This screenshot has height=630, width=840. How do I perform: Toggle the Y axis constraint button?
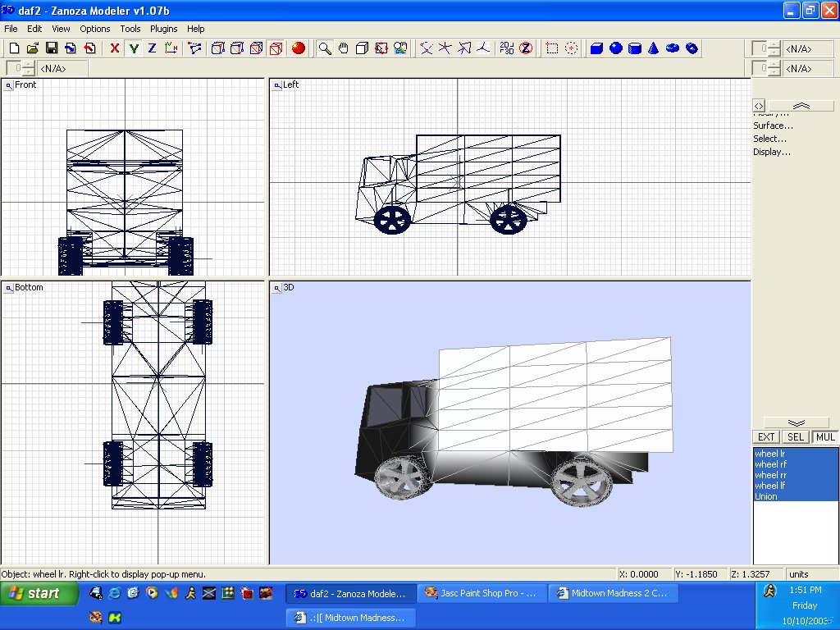133,48
